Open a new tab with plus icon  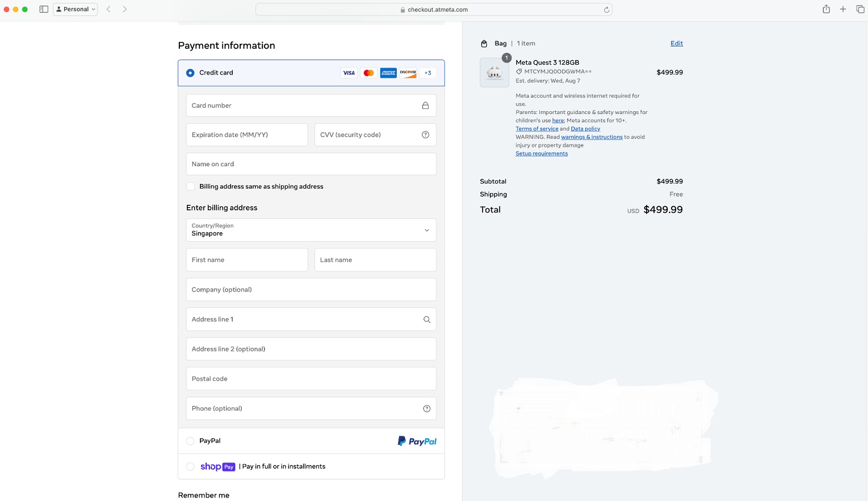click(843, 9)
